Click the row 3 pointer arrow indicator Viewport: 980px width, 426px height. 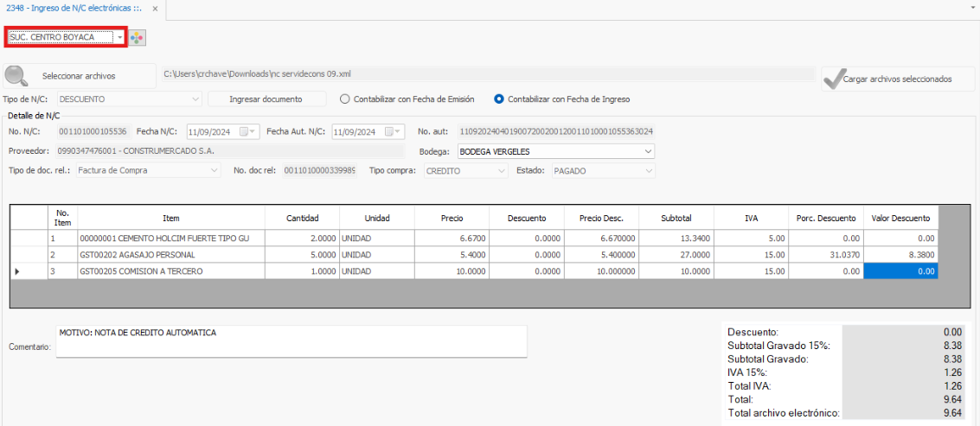point(16,271)
